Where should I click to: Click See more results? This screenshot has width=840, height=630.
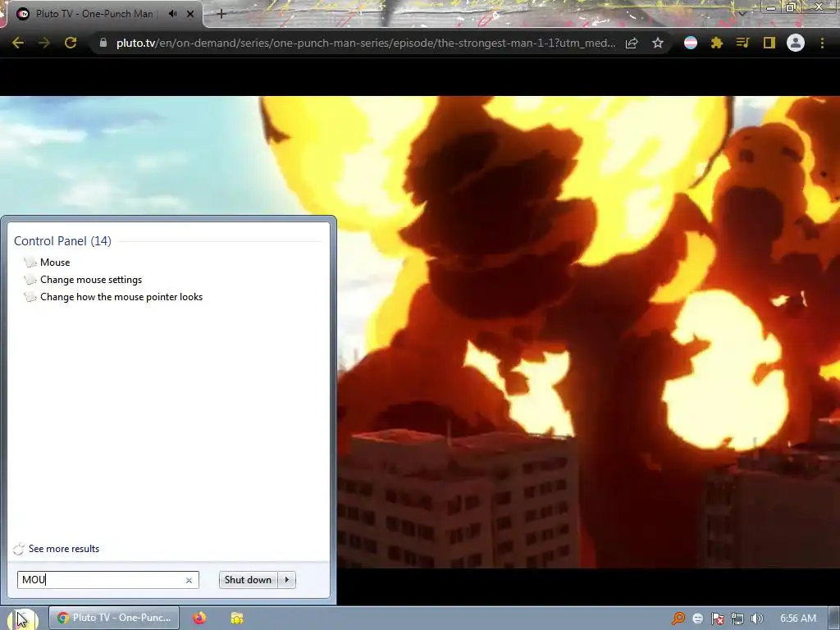pos(64,549)
